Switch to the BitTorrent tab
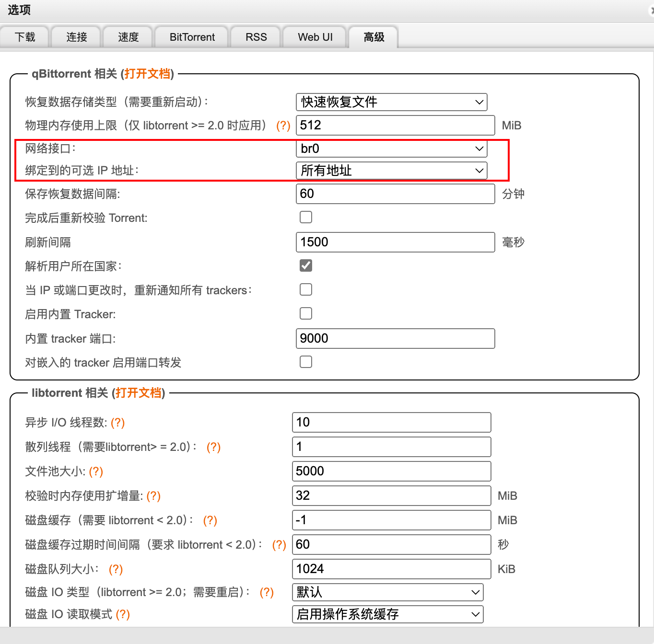This screenshot has height=644, width=654. point(192,37)
